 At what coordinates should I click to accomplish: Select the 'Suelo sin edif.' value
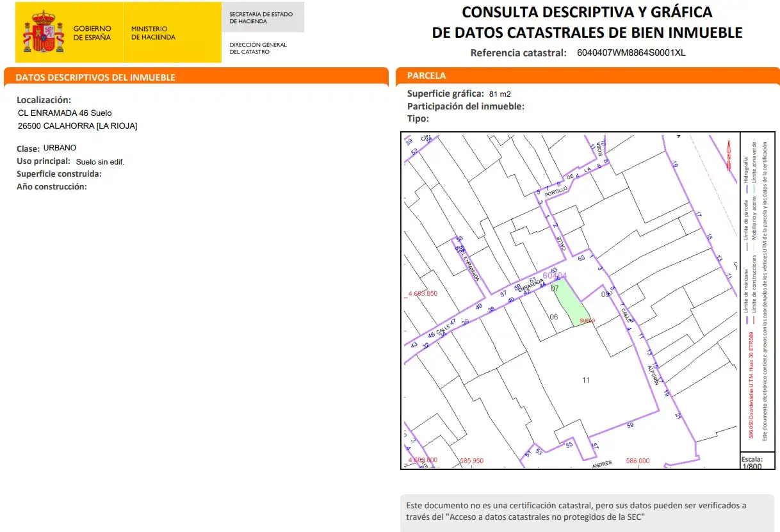100,162
